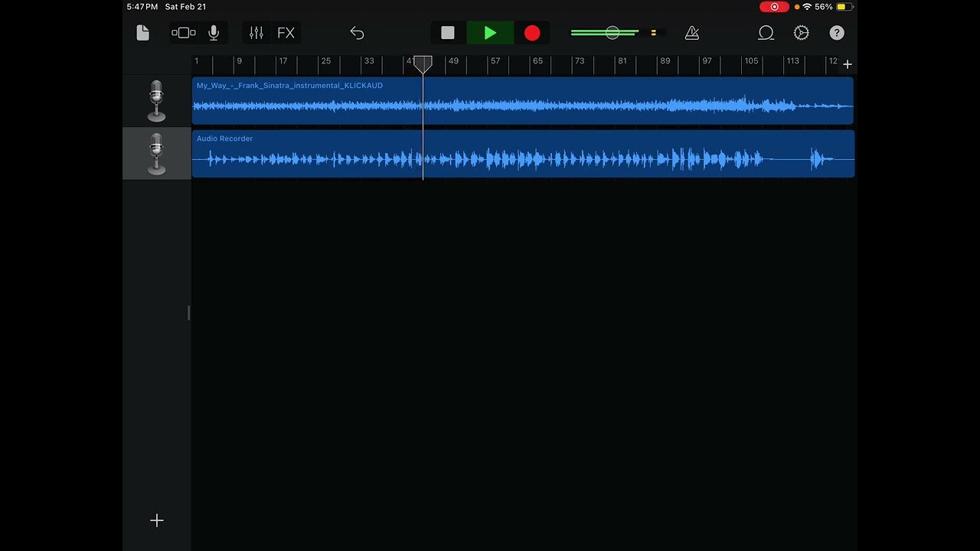Tap the 5:47 PM clock
The width and height of the screenshot is (980, 551).
142,7
